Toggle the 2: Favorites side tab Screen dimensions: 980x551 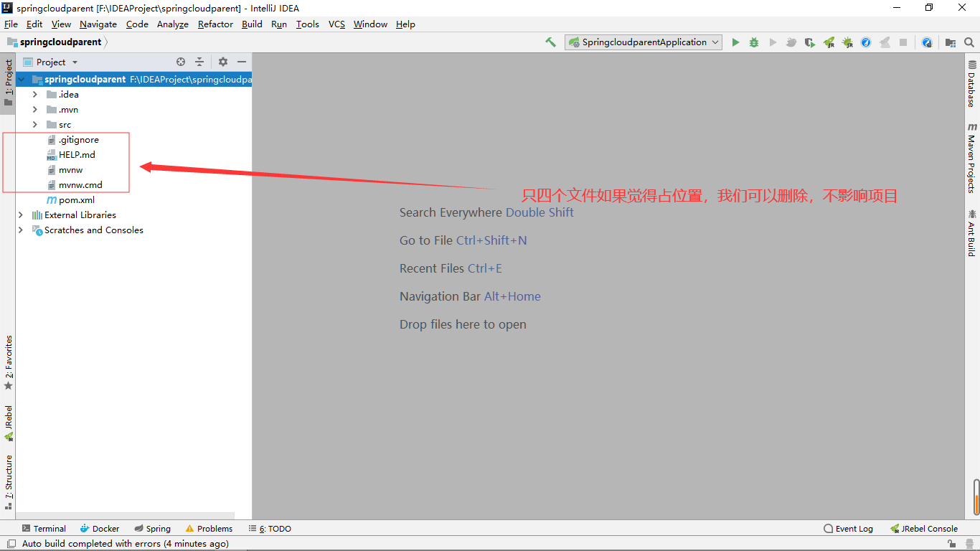click(x=9, y=362)
